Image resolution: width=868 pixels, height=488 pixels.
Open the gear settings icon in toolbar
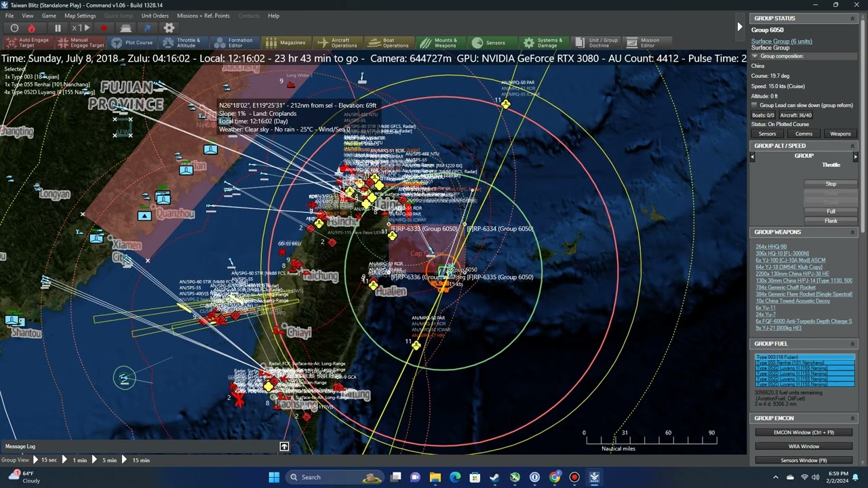(x=170, y=28)
